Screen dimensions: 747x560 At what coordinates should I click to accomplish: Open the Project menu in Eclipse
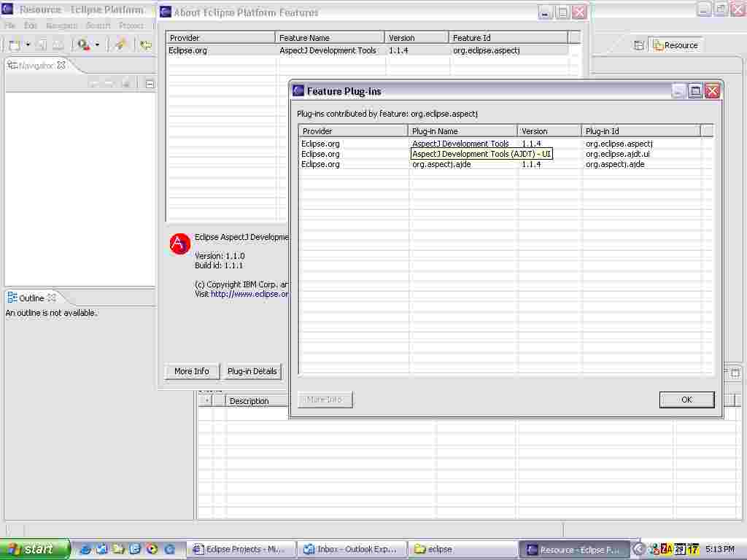tap(131, 26)
